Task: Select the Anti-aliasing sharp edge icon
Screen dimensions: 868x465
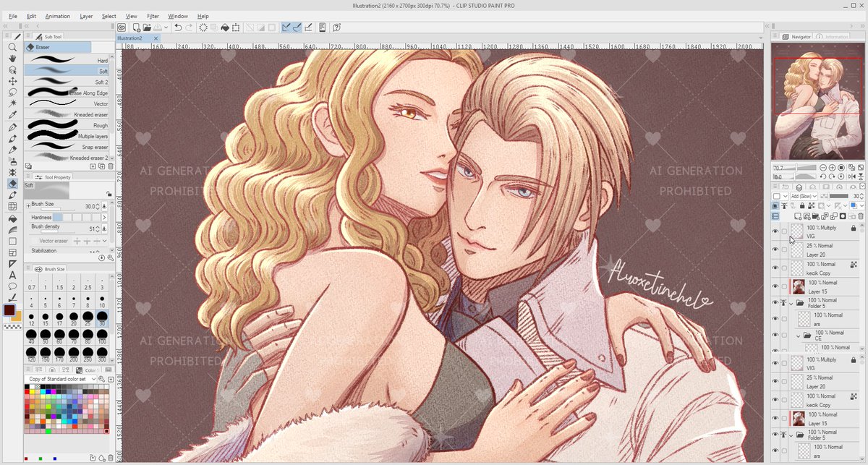Action: [x=285, y=27]
